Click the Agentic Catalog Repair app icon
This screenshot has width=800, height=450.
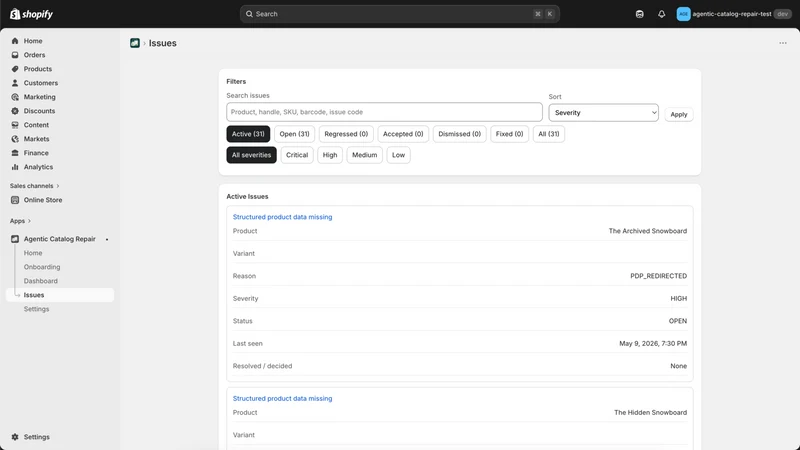15,239
